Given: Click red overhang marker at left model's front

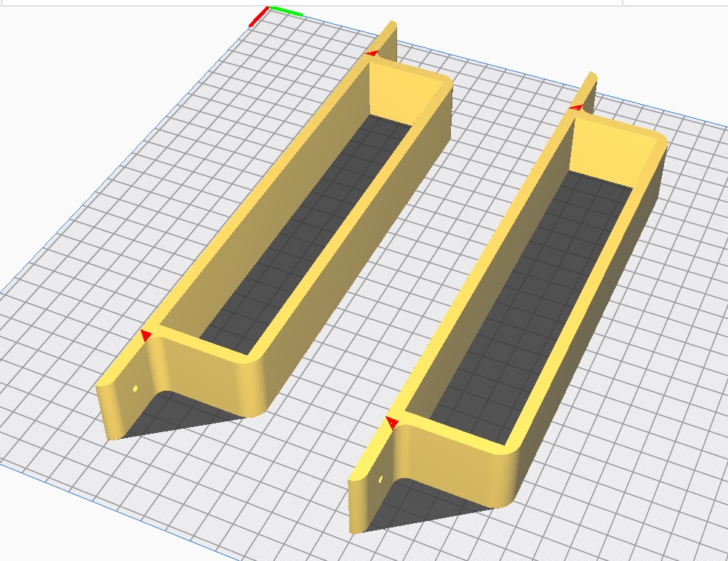Looking at the screenshot, I should point(146,335).
